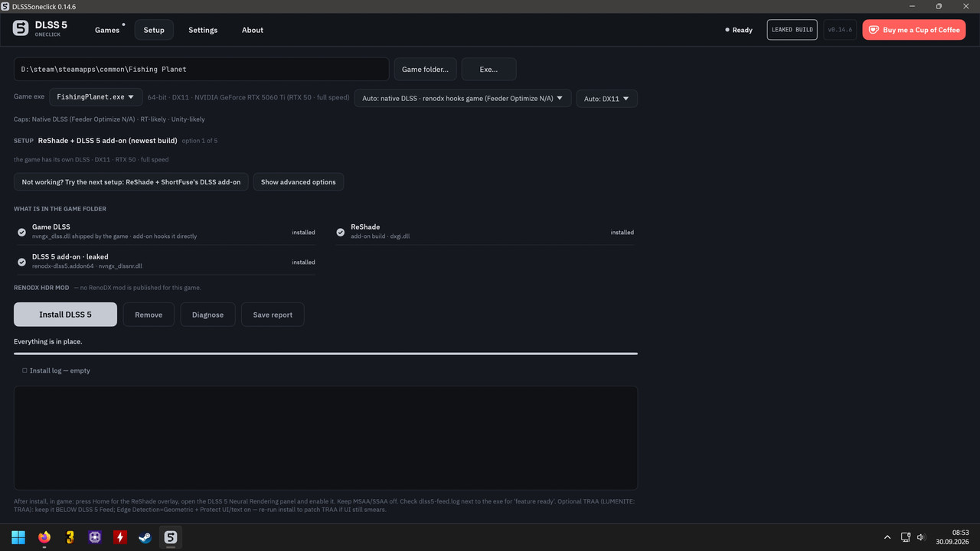
Task: Click the Exe... browse button
Action: coord(488,69)
